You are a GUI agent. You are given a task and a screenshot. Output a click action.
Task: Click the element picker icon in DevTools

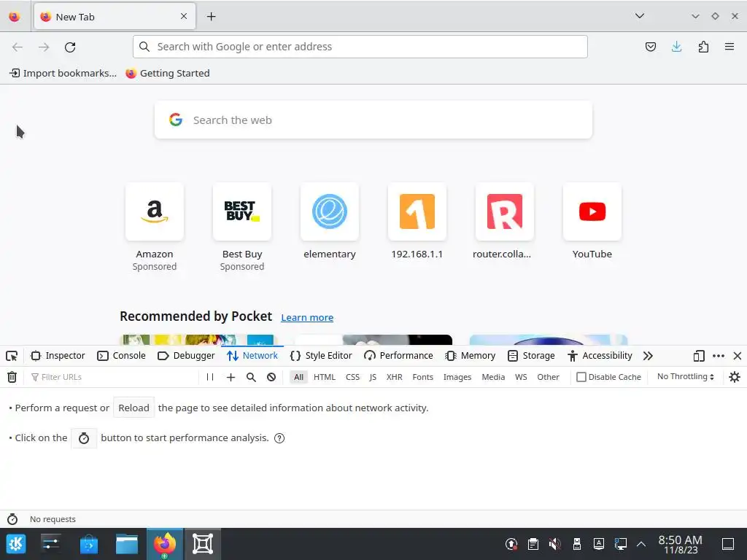click(x=12, y=356)
